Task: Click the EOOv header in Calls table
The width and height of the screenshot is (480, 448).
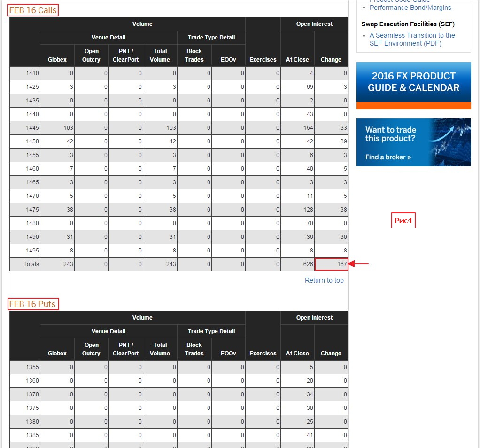Action: click(228, 59)
